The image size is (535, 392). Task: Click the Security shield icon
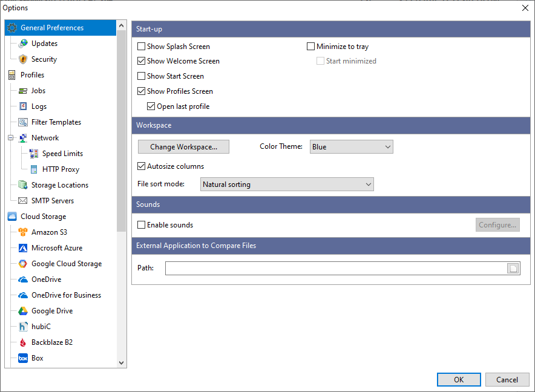[x=23, y=59]
